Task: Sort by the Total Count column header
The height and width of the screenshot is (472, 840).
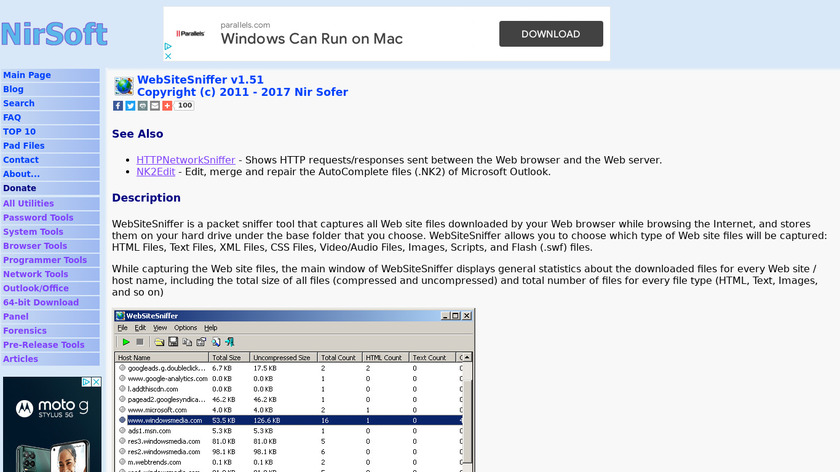Action: tap(340, 357)
